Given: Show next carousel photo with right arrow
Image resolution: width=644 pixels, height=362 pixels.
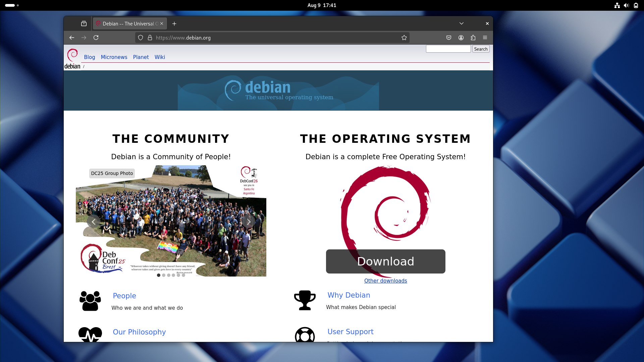Looking at the screenshot, I should click(249, 222).
